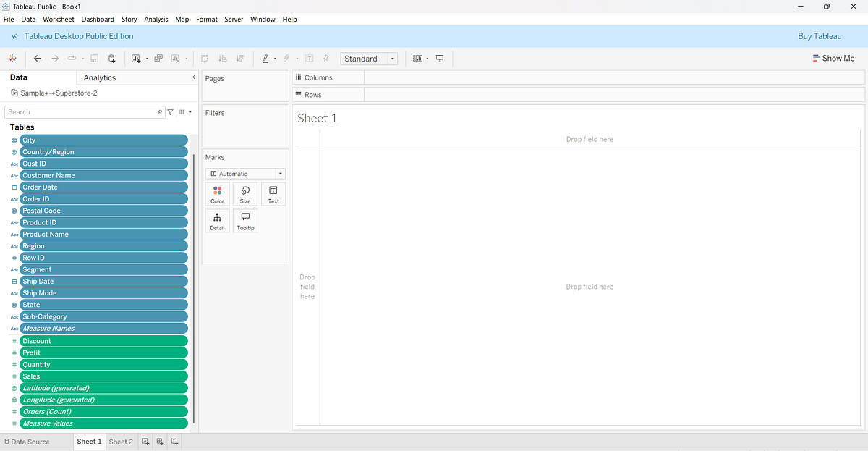Open the Sheet 2 tab
Image resolution: width=868 pixels, height=451 pixels.
pyautogui.click(x=121, y=441)
